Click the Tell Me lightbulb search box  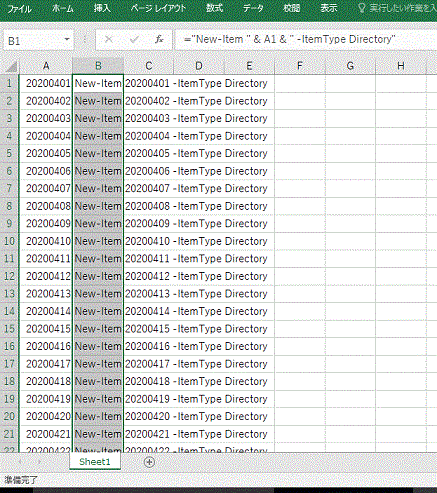(x=397, y=8)
